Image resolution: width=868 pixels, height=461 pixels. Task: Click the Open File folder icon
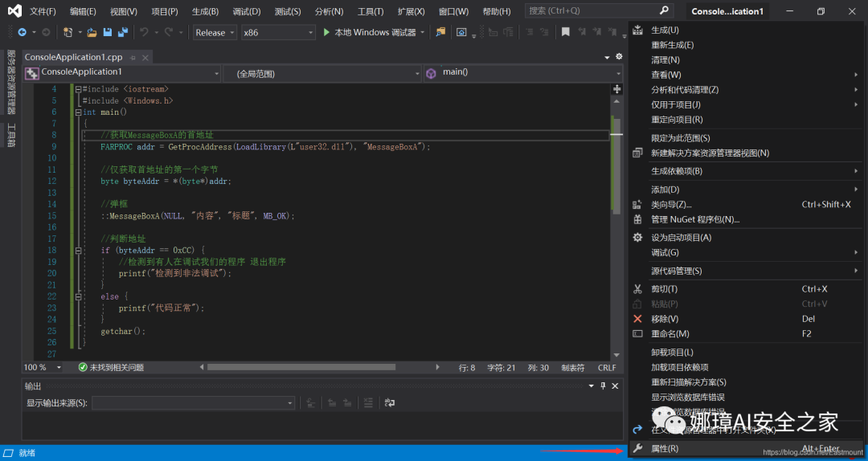(x=92, y=32)
